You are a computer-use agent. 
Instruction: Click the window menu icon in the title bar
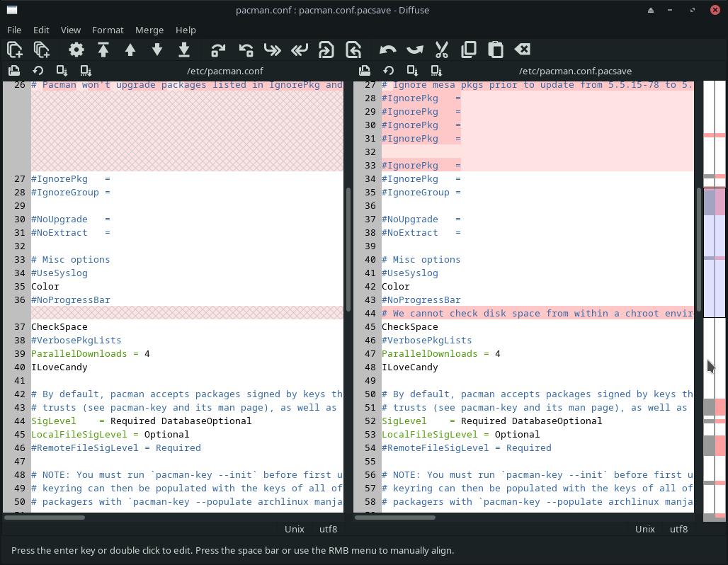tap(12, 10)
